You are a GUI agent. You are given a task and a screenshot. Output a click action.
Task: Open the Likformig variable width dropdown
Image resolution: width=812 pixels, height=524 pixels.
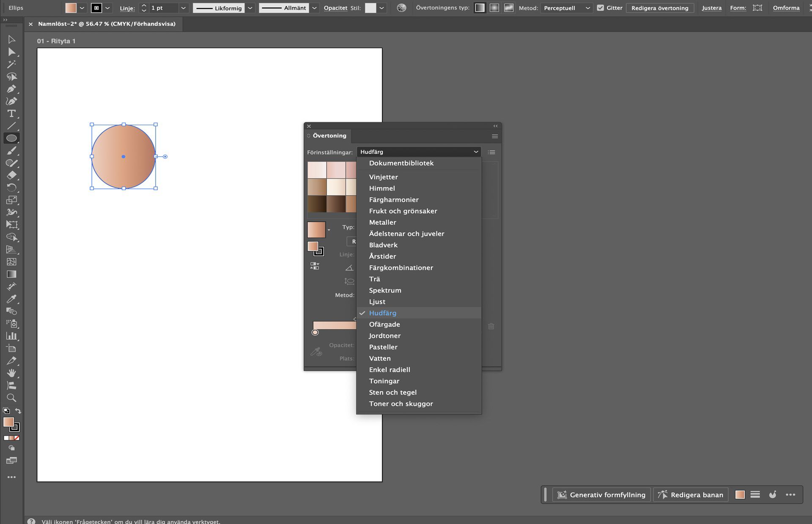click(250, 8)
